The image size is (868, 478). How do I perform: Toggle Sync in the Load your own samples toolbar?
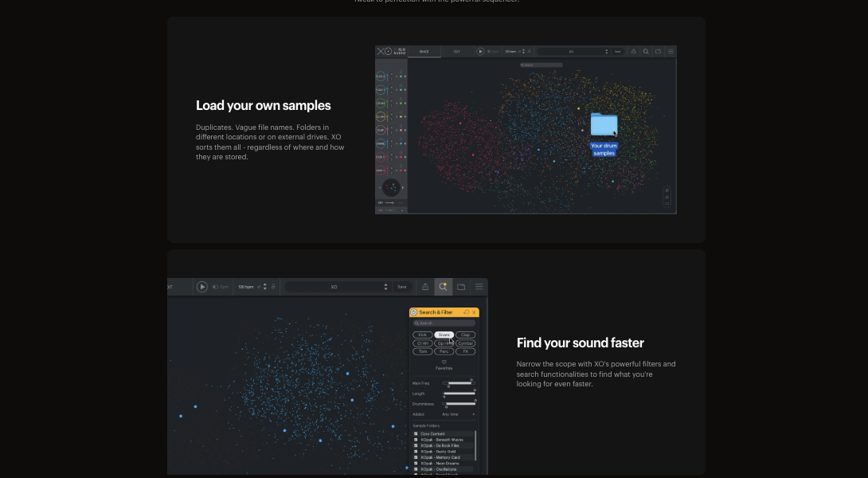point(493,52)
